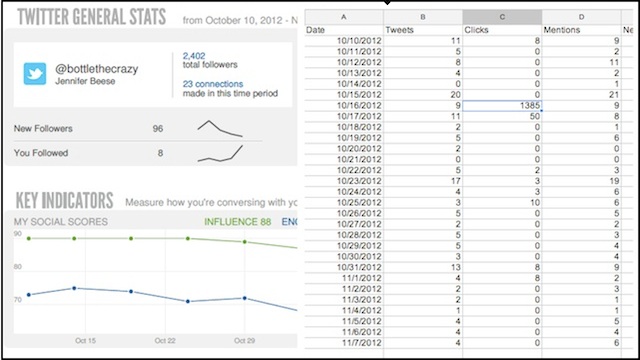640x360 pixels.
Task: Select the date cell 10/20/2012
Action: [x=344, y=149]
